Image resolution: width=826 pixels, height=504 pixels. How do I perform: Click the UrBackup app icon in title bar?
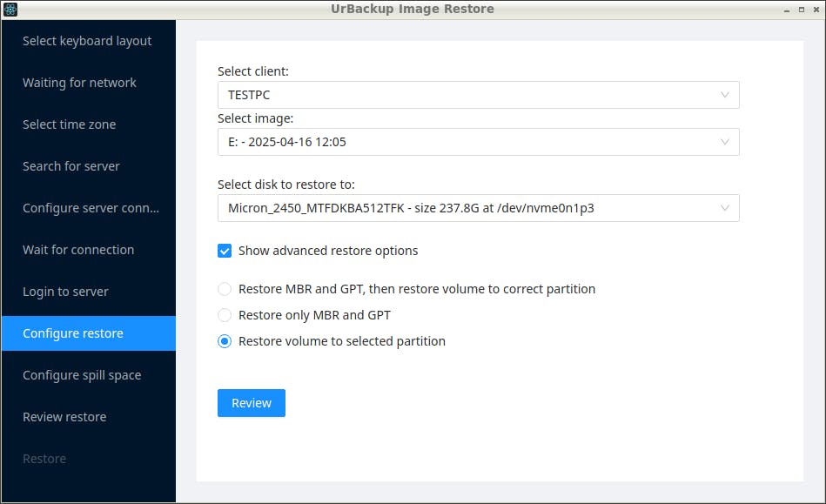pyautogui.click(x=10, y=10)
